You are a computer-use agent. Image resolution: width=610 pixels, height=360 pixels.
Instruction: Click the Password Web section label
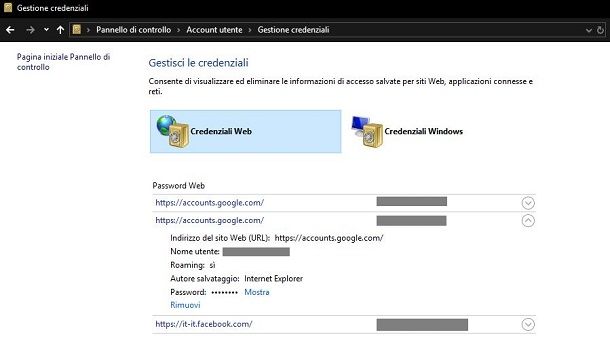(x=179, y=186)
